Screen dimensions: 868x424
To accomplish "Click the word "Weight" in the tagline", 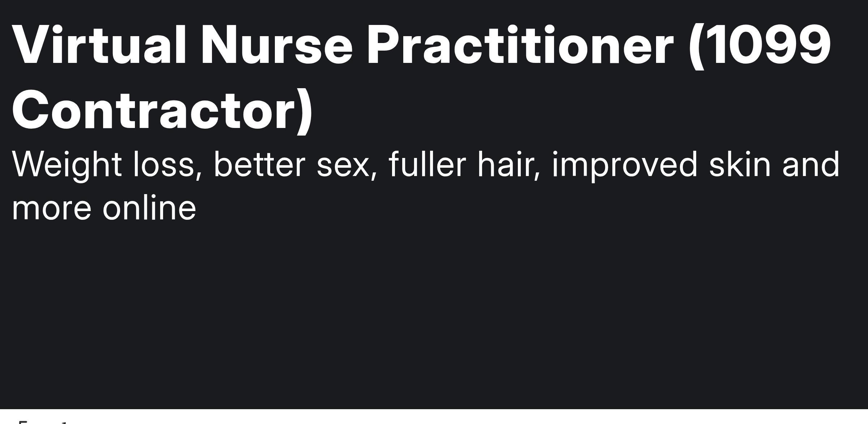I will click(x=67, y=166).
